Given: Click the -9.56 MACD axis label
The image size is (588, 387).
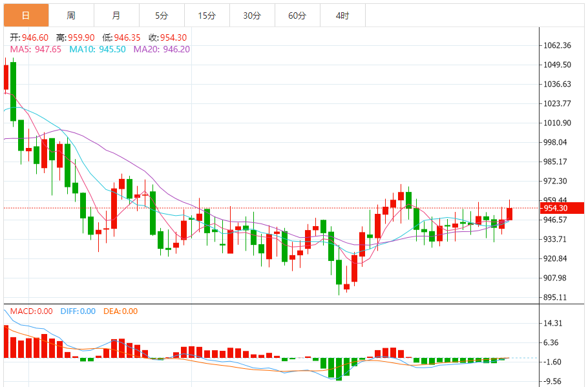Looking at the screenshot, I should point(552,381).
